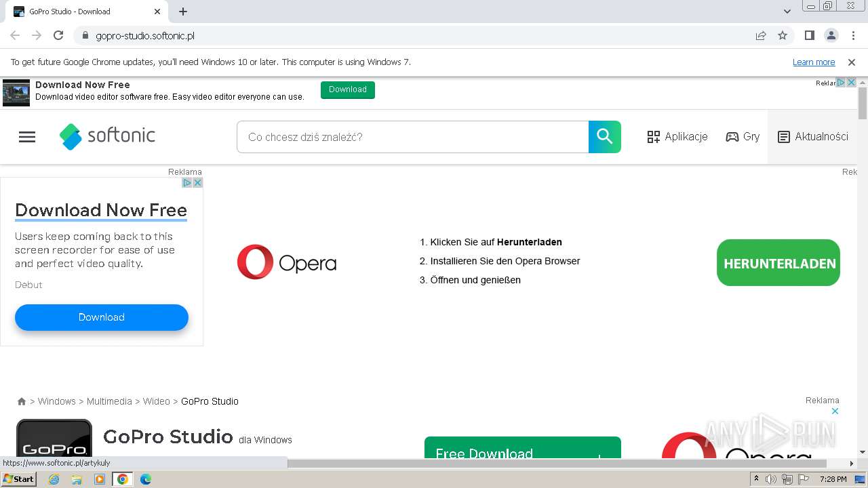Open Windows Media Player from taskbar
Viewport: 868px width, 488px height.
(100, 479)
